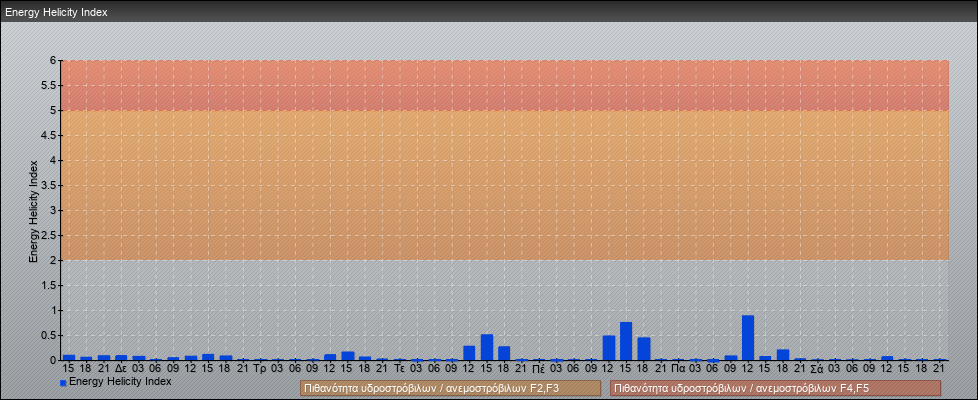This screenshot has width=978, height=400.
Task: Click the y-axis value 5.5
Action: 50,85
